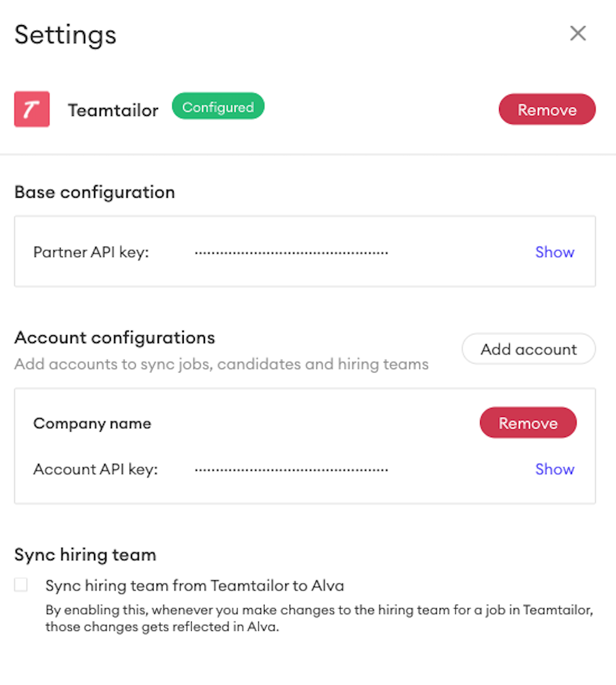
Task: Show the Partner API key
Action: pos(555,252)
